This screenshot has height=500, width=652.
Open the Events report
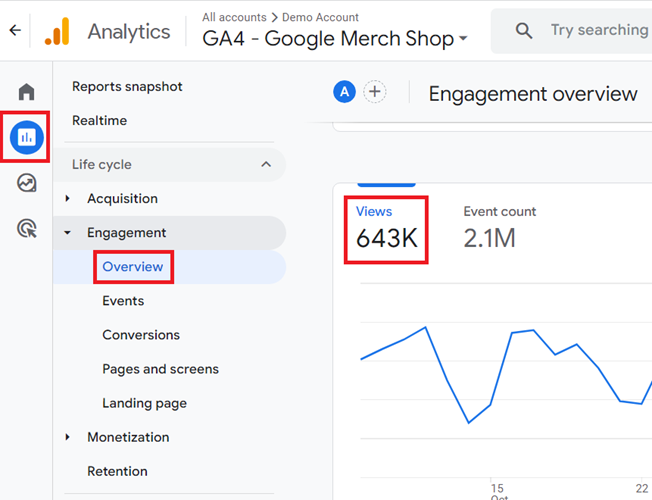point(123,301)
